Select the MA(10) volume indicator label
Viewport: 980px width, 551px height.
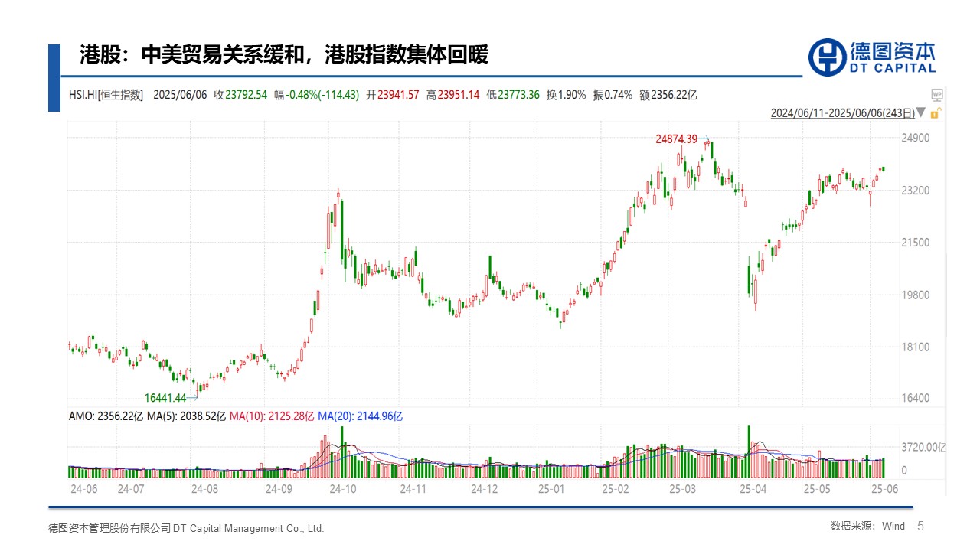[x=272, y=416]
